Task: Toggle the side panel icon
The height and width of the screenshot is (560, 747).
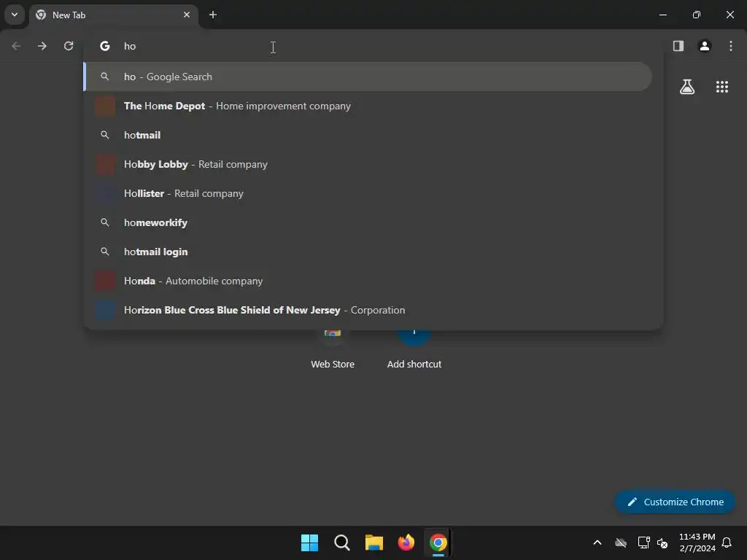Action: (x=678, y=46)
